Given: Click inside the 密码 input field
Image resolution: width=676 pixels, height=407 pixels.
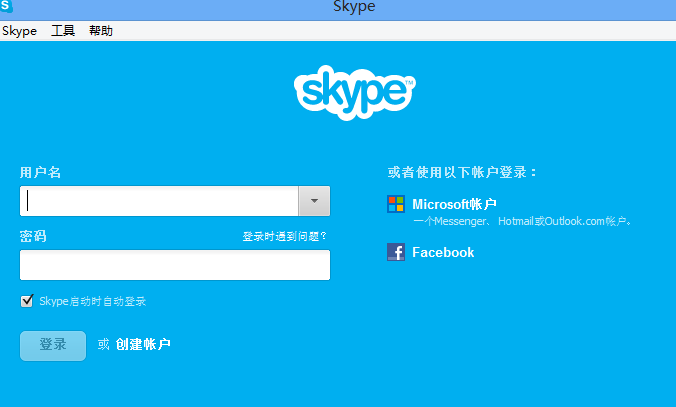Looking at the screenshot, I should click(x=175, y=265).
